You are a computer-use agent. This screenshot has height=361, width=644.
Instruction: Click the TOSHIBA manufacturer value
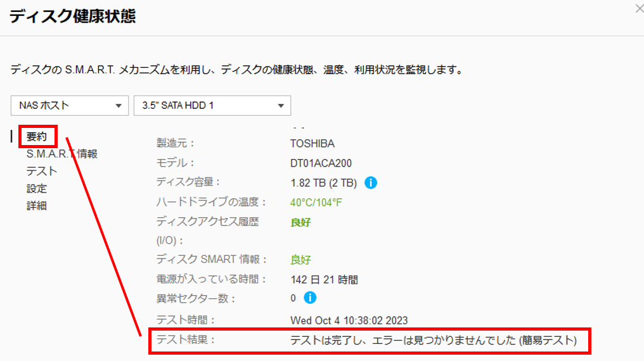point(312,144)
